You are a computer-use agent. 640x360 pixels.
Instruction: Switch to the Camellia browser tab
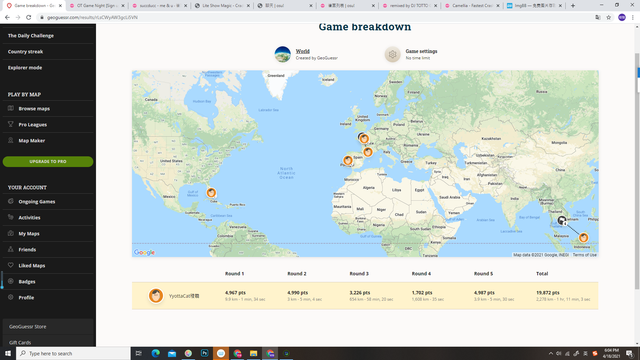click(472, 6)
